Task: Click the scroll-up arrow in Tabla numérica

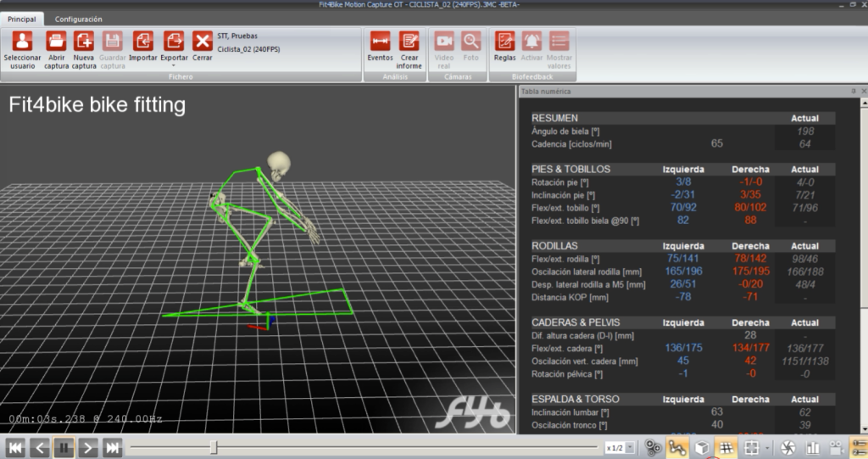Action: coord(864,104)
